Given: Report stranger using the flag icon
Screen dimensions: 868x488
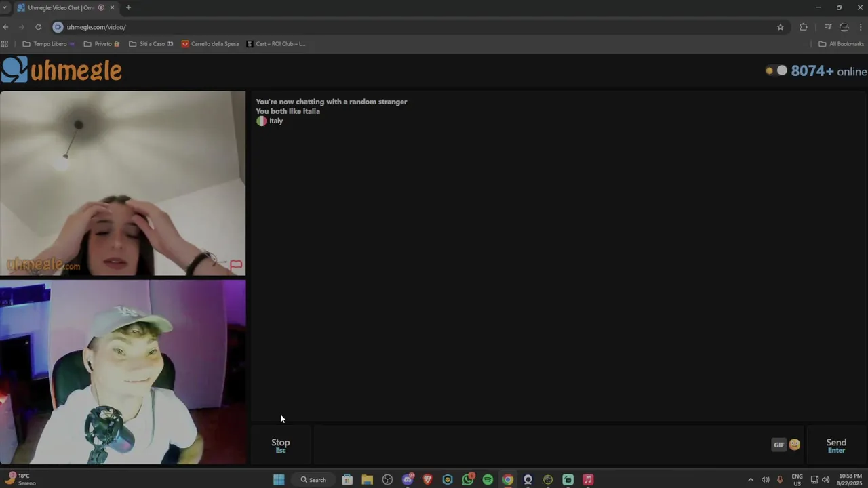Looking at the screenshot, I should point(236,265).
